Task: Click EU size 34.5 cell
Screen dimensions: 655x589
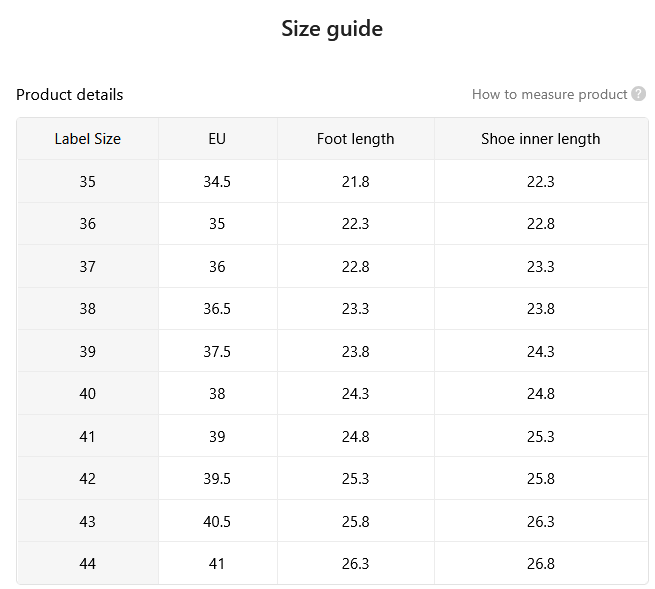Action: click(x=217, y=182)
